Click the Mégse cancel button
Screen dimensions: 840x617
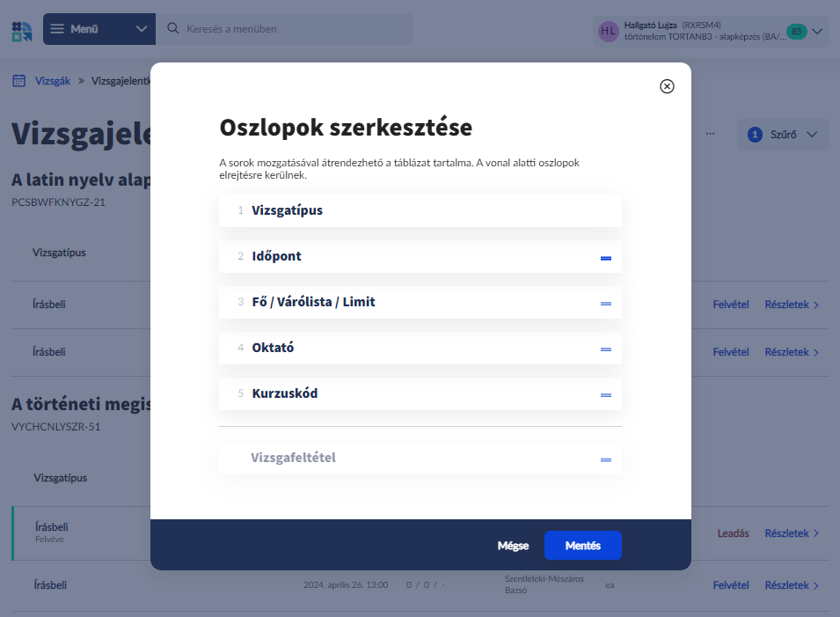pyautogui.click(x=513, y=546)
